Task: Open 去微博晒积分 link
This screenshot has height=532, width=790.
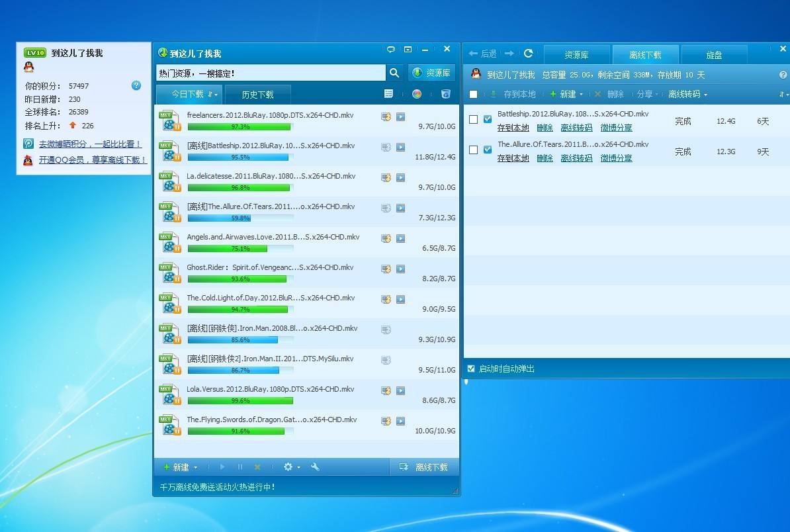Action: [90, 144]
